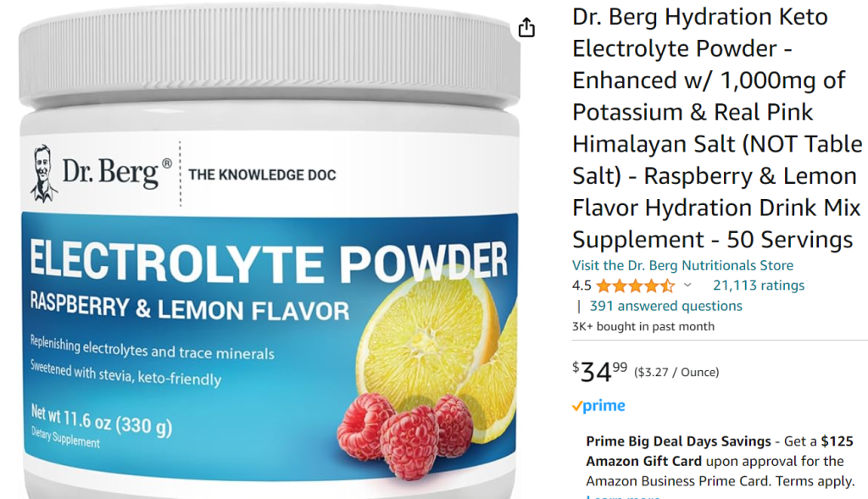Open the 4.5 rating score popover
Screen dimensions: 868x499
[581, 286]
